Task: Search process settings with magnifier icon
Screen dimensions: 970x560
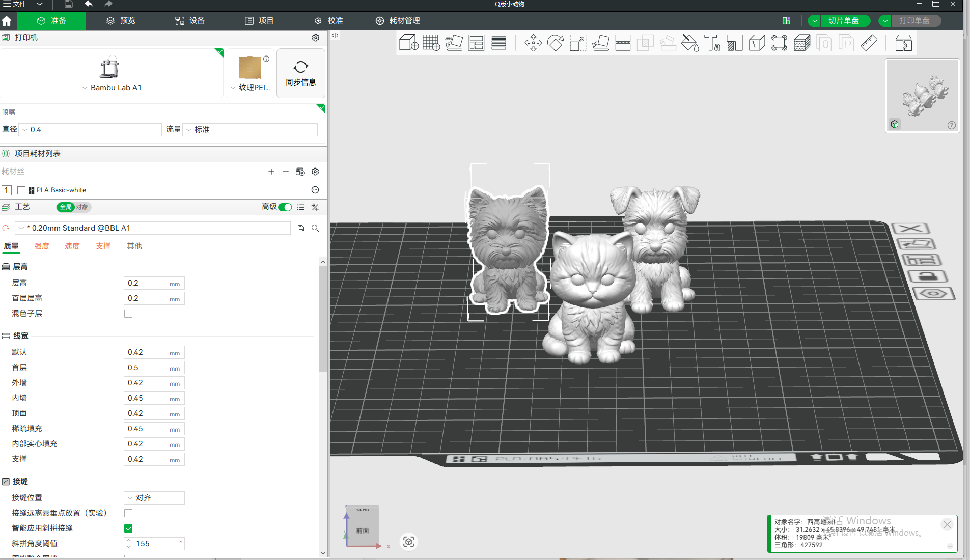Action: (315, 228)
